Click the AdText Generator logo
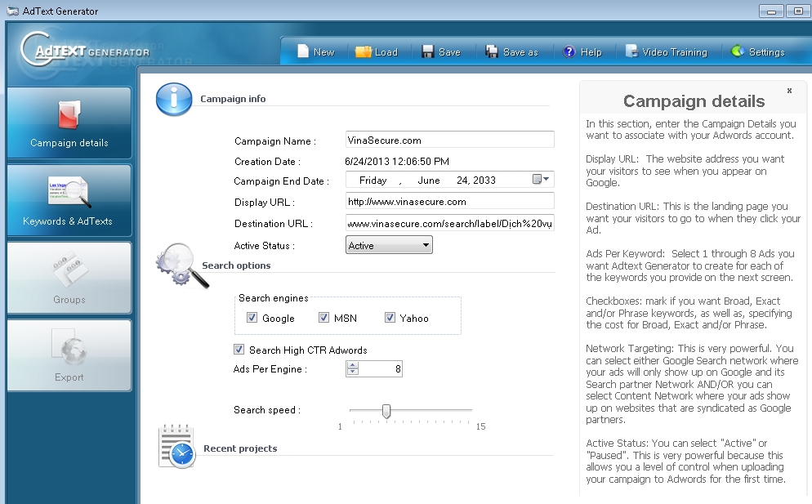The height and width of the screenshot is (504, 812). click(86, 51)
